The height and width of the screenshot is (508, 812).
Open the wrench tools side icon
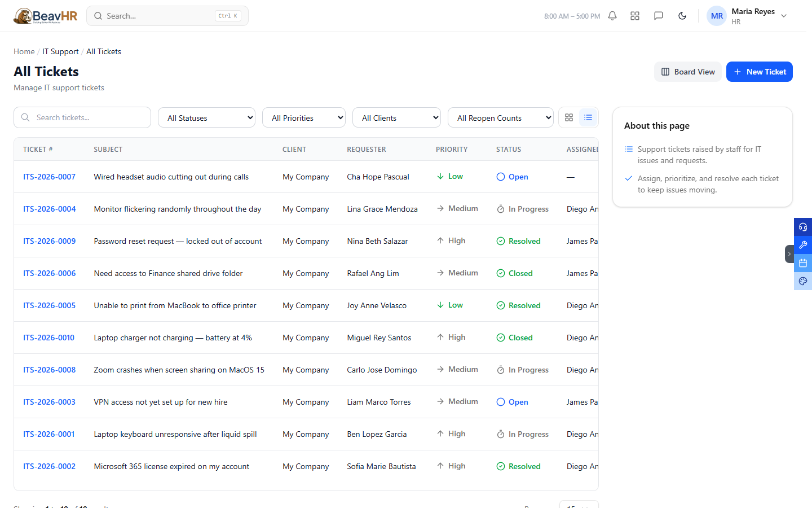pyautogui.click(x=803, y=245)
